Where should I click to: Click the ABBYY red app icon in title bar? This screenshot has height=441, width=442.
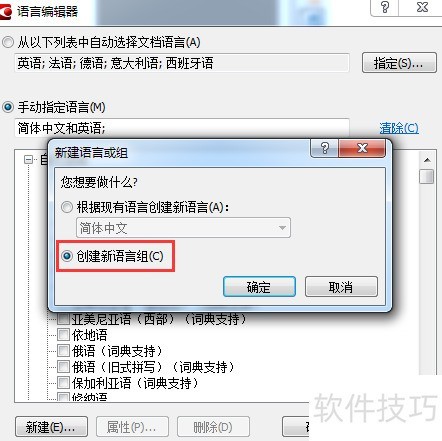5,11
